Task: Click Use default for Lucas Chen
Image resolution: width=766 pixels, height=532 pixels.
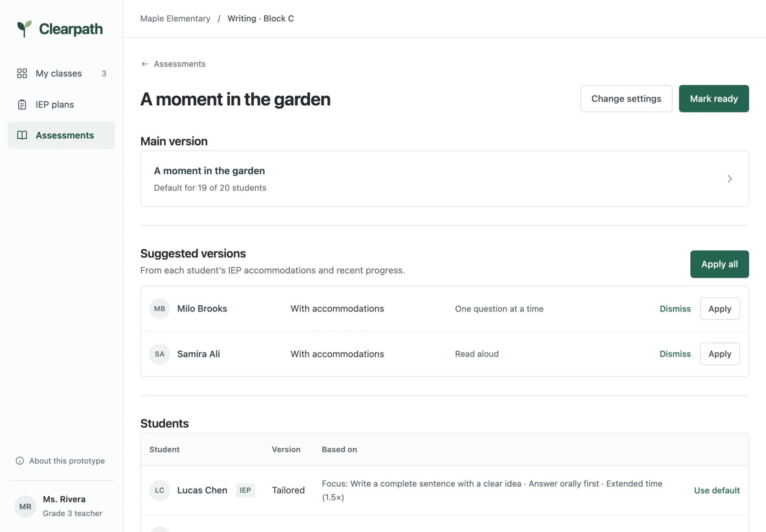Action: (x=717, y=490)
